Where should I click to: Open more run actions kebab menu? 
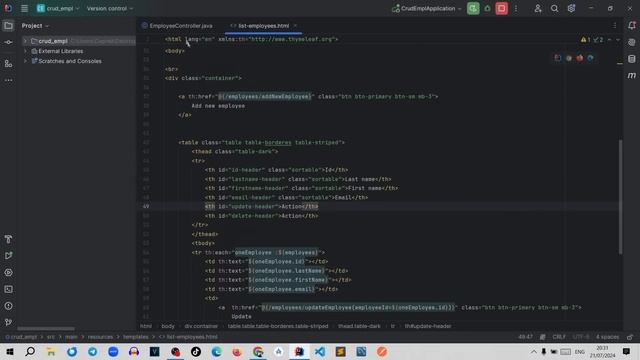click(x=516, y=8)
